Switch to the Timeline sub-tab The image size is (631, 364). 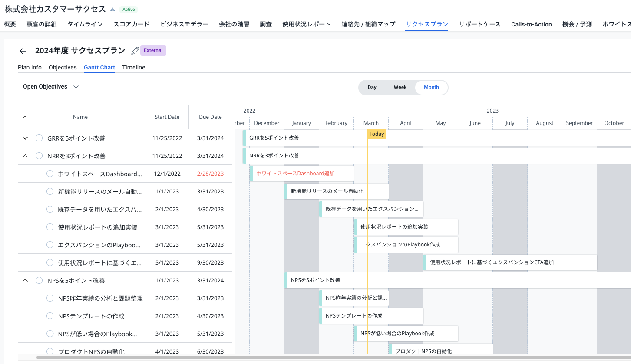pyautogui.click(x=134, y=67)
